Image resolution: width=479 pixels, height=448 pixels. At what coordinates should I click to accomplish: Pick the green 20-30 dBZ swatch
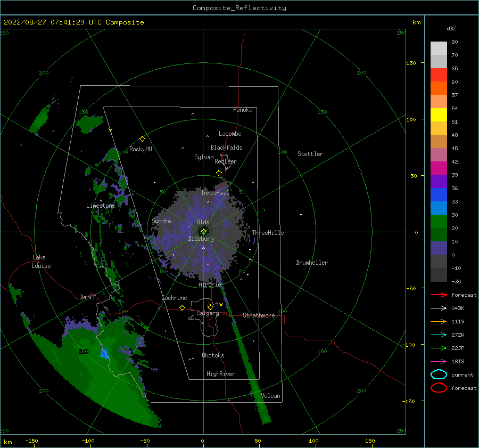click(439, 222)
